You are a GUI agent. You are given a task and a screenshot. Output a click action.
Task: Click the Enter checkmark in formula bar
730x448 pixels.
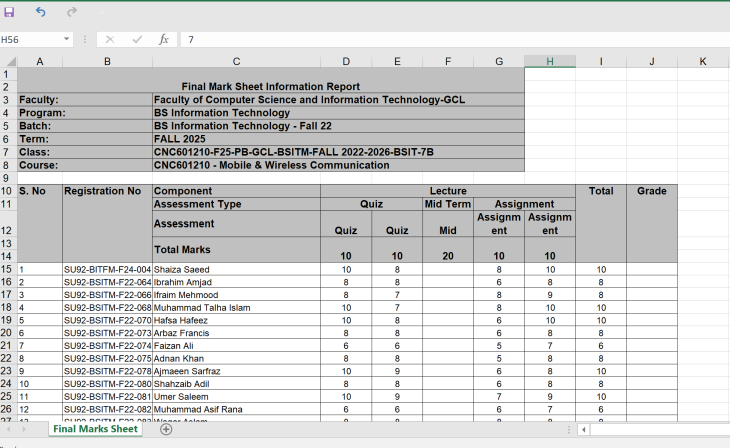pyautogui.click(x=136, y=39)
